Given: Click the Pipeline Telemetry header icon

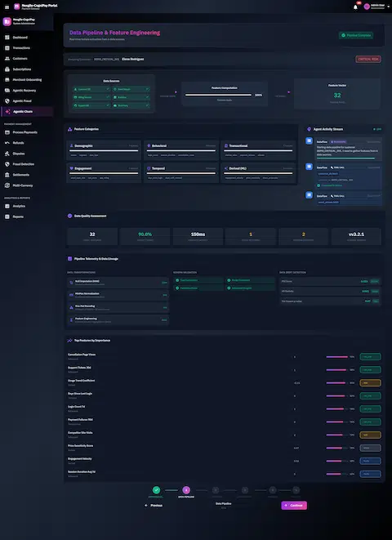Looking at the screenshot, I should [70, 259].
